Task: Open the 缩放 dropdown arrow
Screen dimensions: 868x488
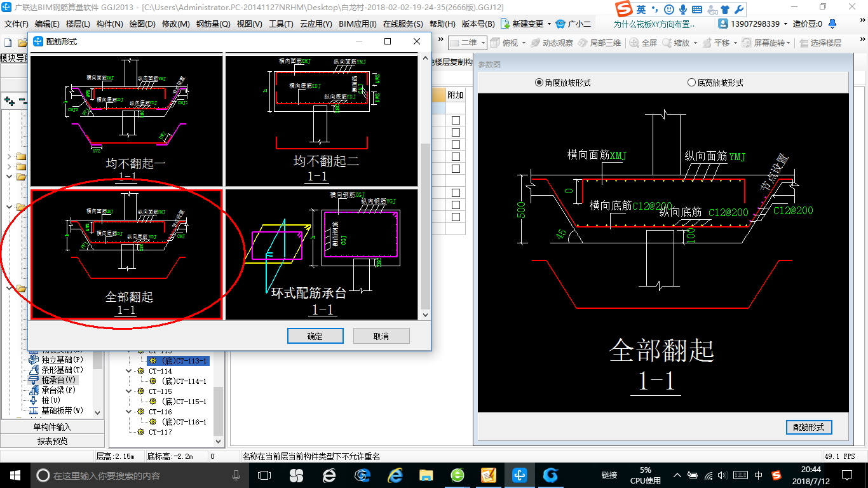Action: coord(696,43)
